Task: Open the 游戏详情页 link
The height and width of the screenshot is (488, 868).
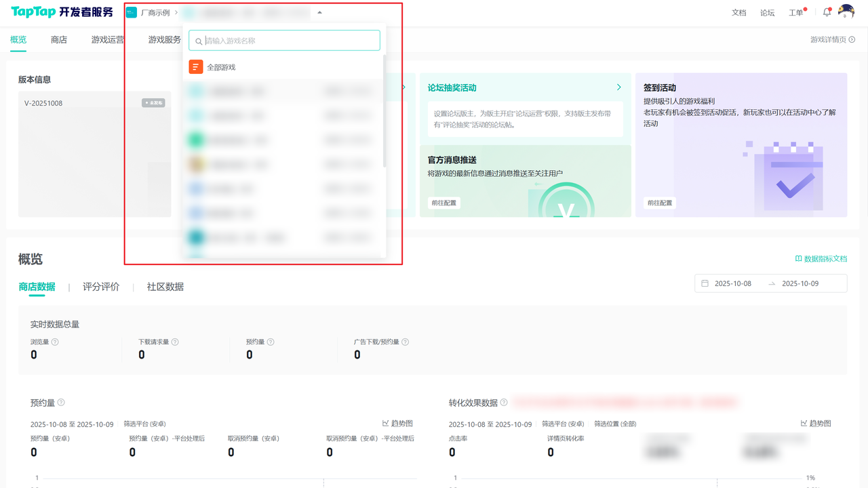Action: coord(832,40)
